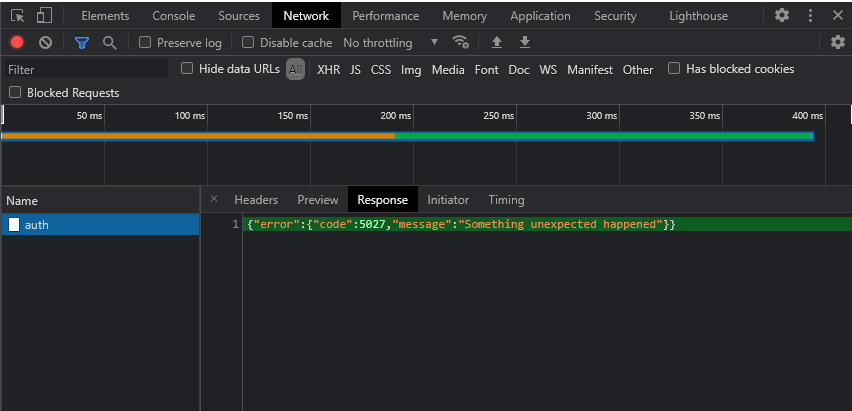
Task: Open the Performance tab
Action: coord(386,16)
